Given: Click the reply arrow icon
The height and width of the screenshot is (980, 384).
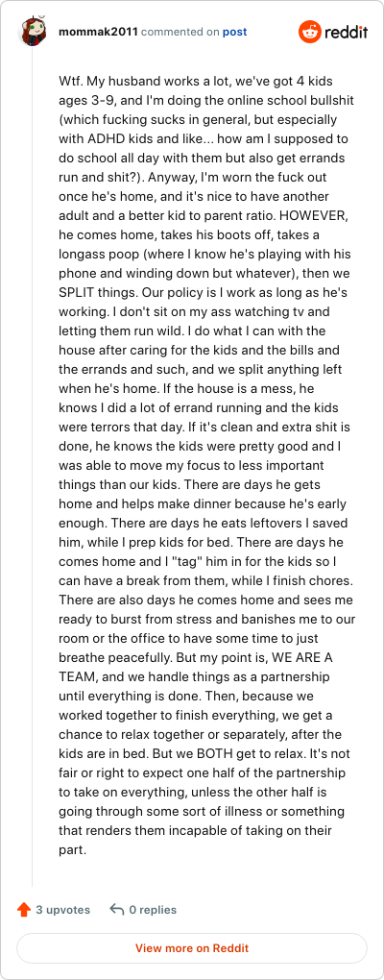Looking at the screenshot, I should point(116,909).
